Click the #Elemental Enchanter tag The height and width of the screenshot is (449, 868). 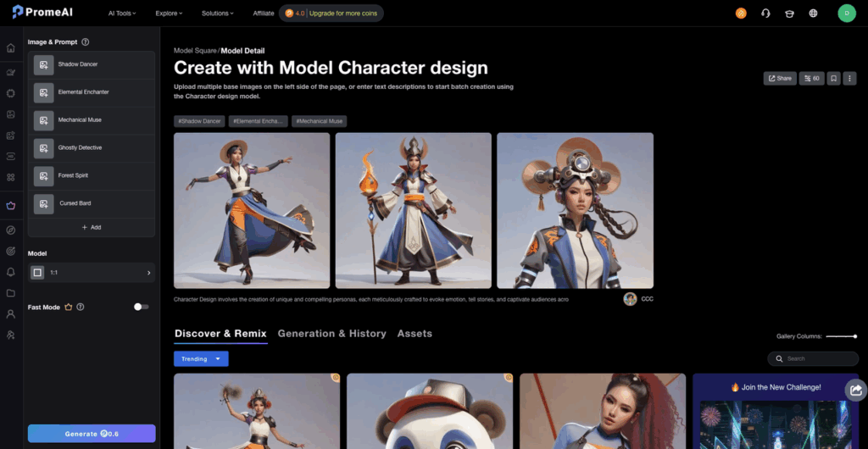tap(258, 122)
